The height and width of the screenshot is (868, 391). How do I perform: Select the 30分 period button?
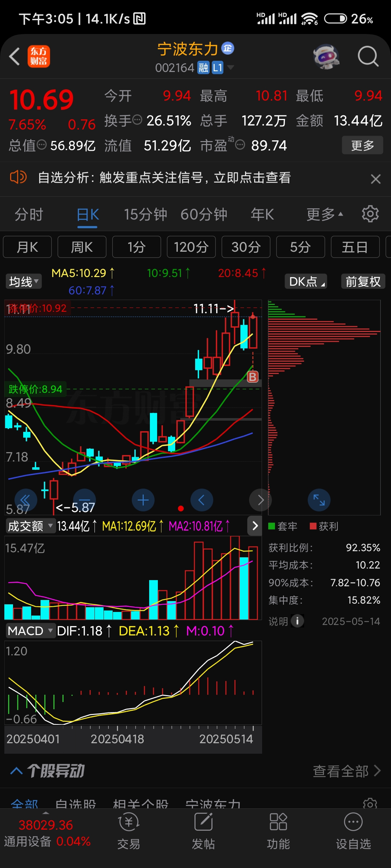246,247
